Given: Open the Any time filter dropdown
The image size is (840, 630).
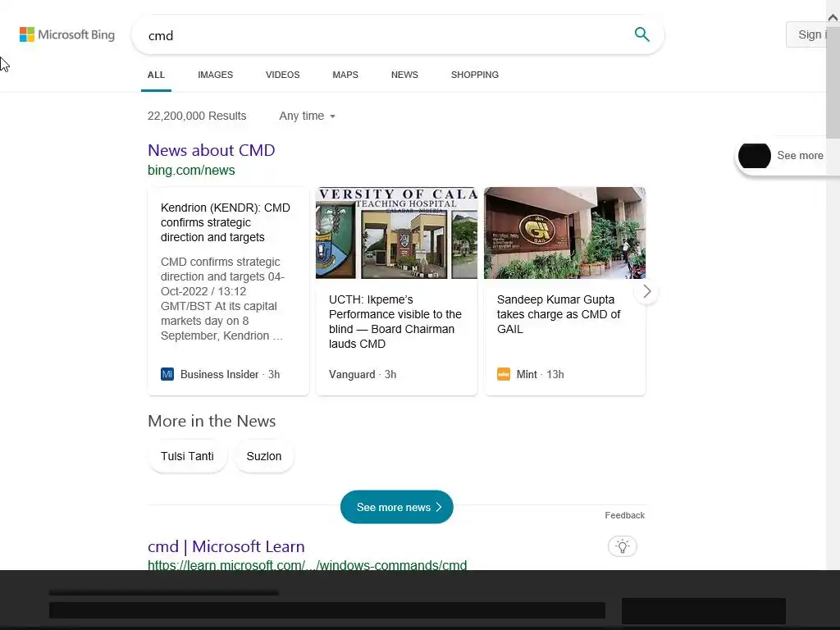Looking at the screenshot, I should [x=307, y=116].
